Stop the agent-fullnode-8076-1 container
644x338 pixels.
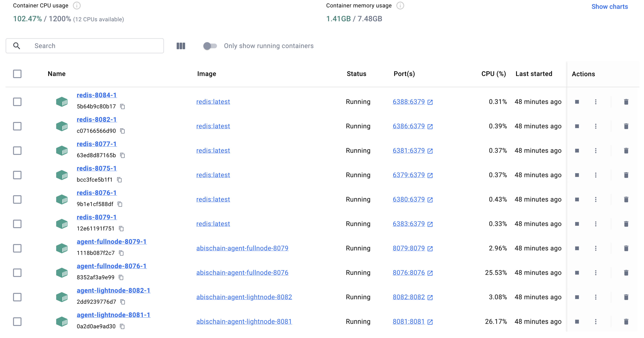coord(577,273)
